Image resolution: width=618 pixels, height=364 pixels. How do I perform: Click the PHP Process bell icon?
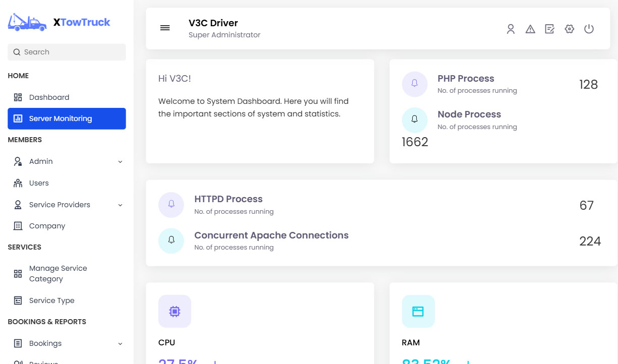[415, 84]
